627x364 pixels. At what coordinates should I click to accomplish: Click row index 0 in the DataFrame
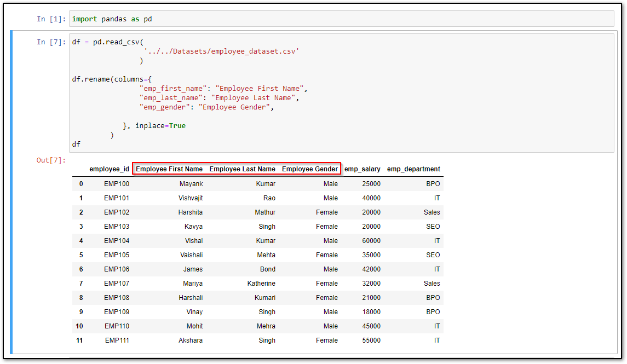[81, 183]
